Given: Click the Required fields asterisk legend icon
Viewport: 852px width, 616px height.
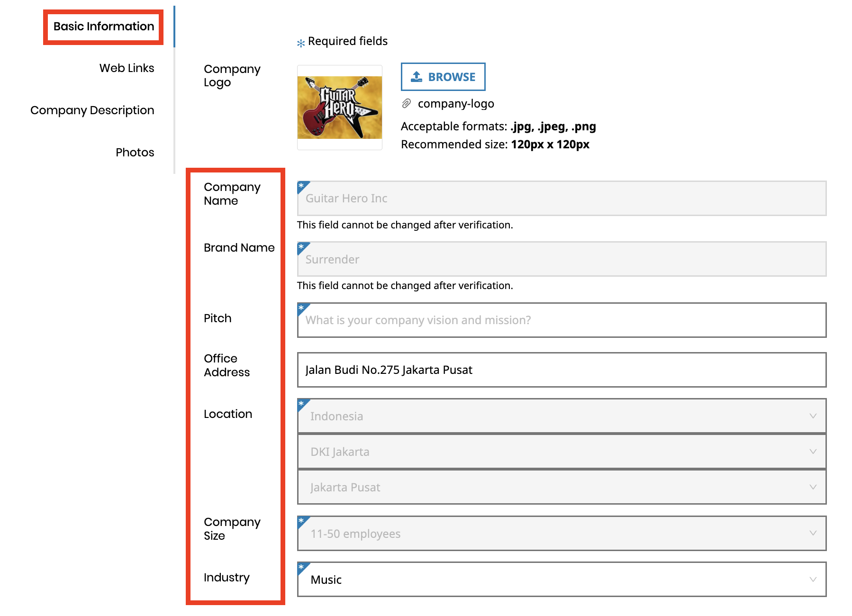Looking at the screenshot, I should [x=301, y=43].
